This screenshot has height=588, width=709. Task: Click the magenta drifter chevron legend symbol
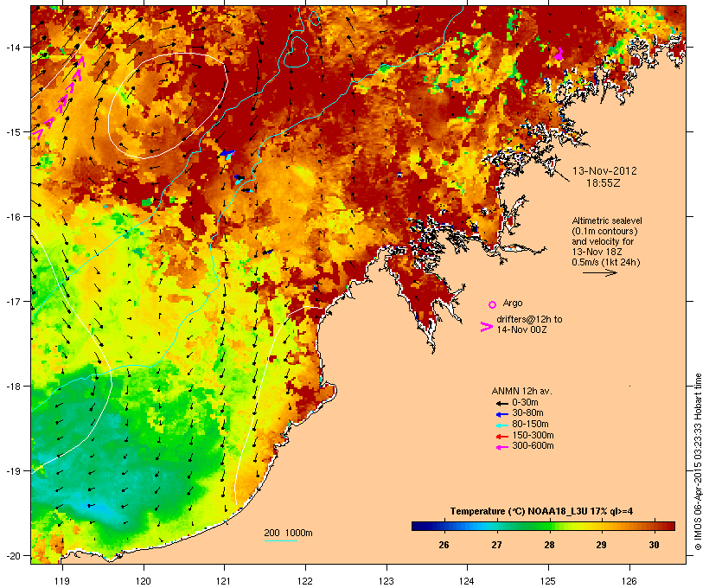pyautogui.click(x=486, y=327)
